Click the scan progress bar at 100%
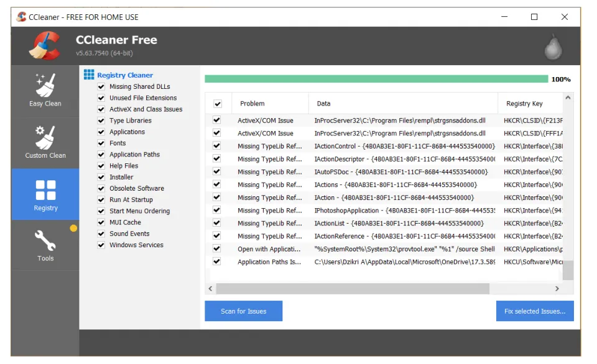 click(x=376, y=79)
